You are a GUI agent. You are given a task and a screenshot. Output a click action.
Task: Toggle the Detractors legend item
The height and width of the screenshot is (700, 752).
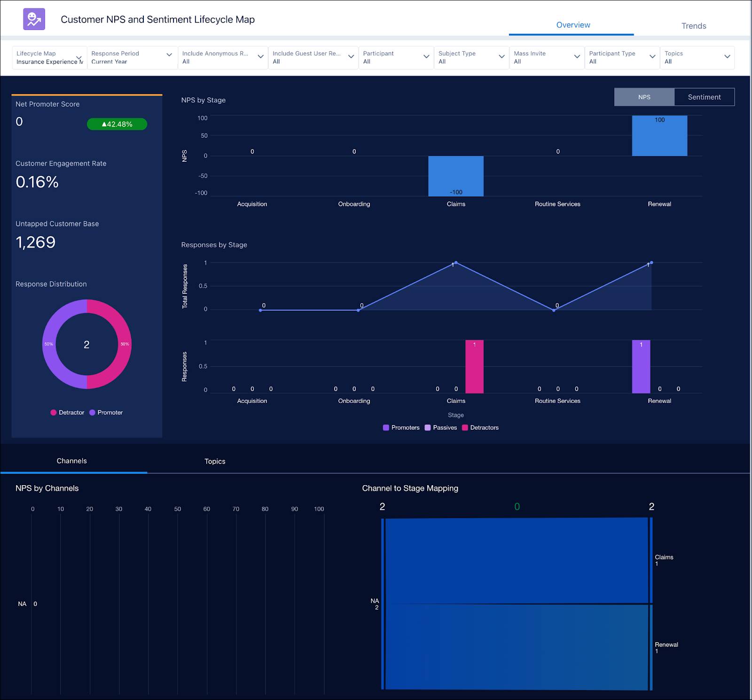(480, 427)
